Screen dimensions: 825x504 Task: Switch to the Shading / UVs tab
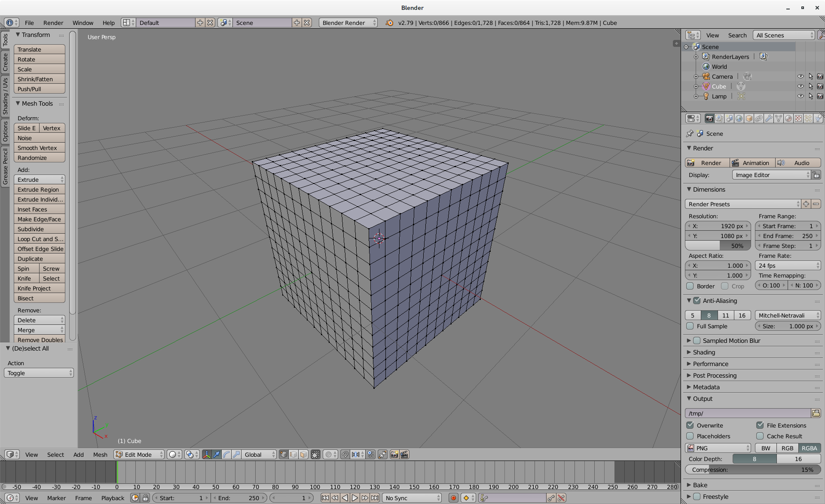pos(5,96)
